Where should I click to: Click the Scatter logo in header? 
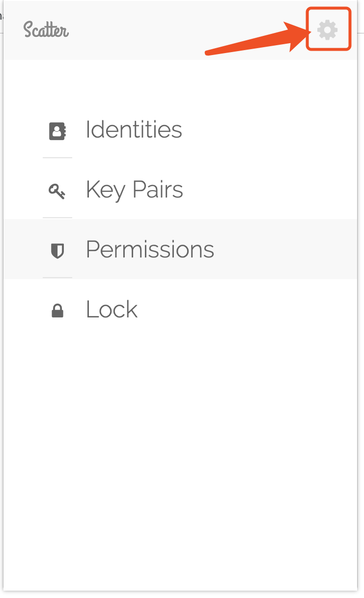point(46,29)
